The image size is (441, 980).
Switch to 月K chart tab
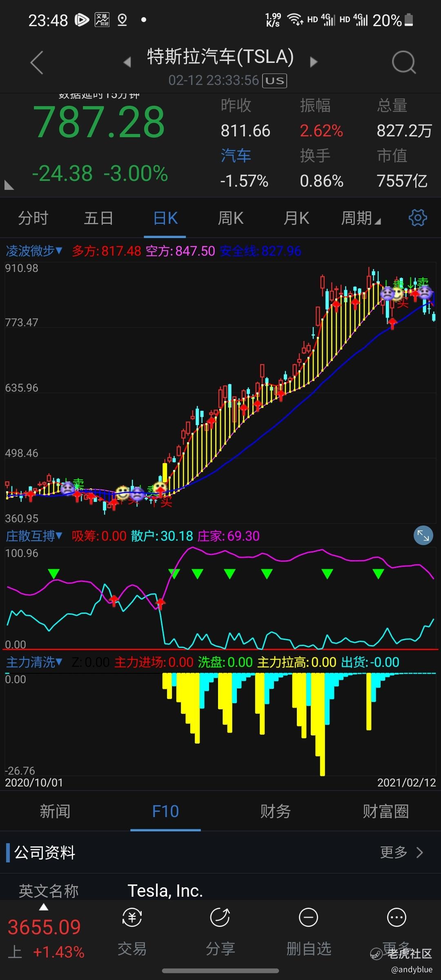click(296, 218)
